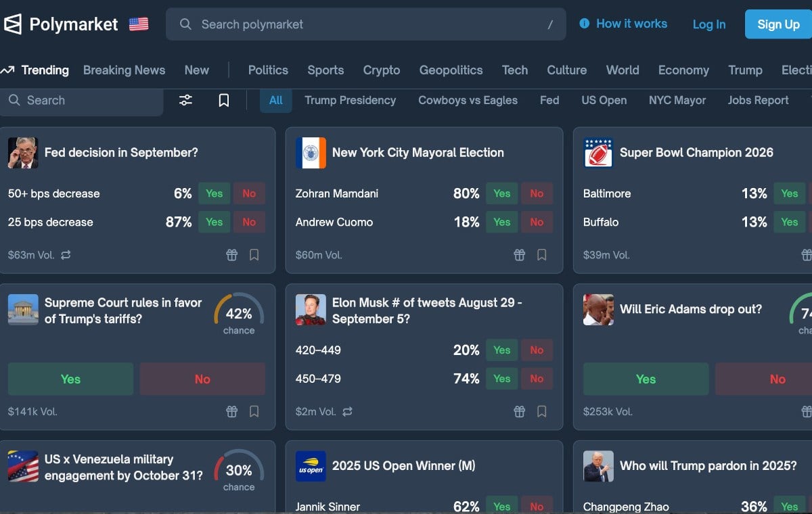This screenshot has width=812, height=514.
Task: Select the Jobs Report filter chip
Action: click(759, 100)
